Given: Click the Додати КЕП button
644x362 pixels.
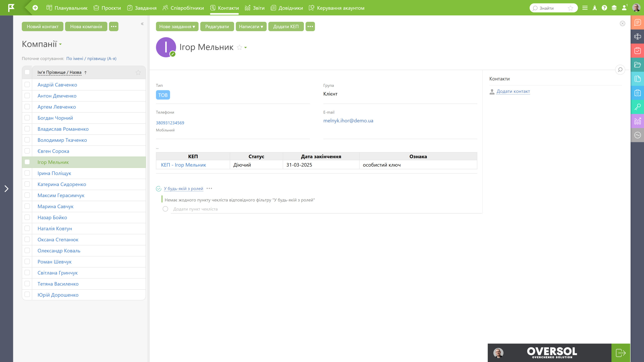Looking at the screenshot, I should coord(286,26).
